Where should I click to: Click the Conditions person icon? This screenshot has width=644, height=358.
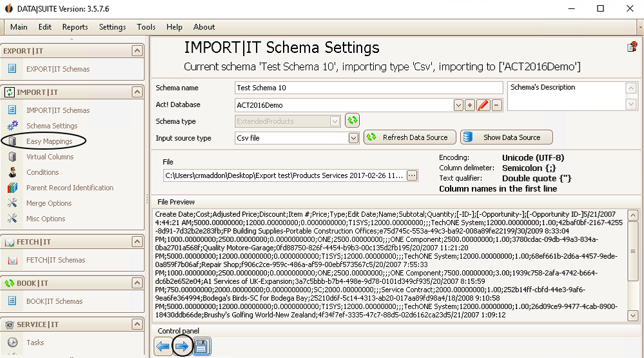pyautogui.click(x=12, y=172)
